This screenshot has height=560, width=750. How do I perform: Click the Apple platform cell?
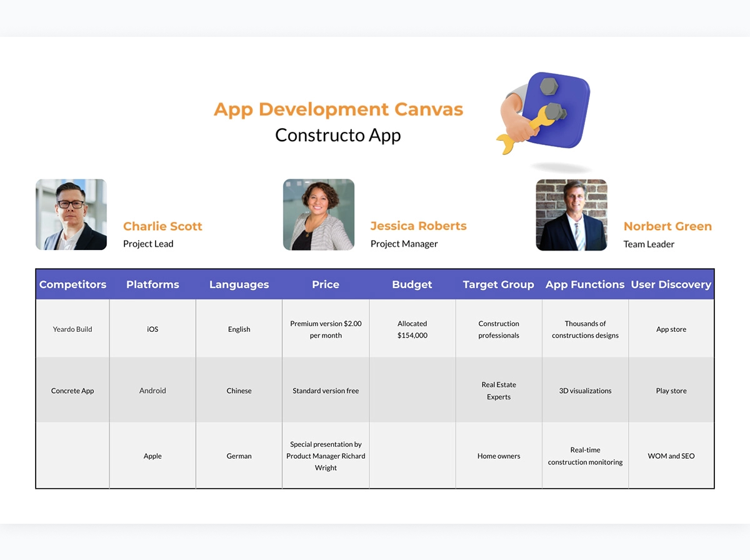(x=152, y=456)
